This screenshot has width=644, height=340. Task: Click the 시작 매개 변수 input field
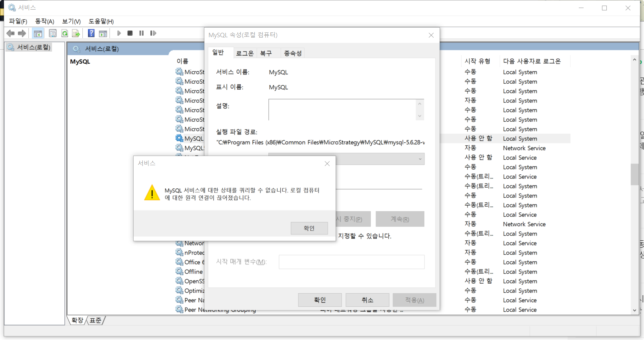352,262
